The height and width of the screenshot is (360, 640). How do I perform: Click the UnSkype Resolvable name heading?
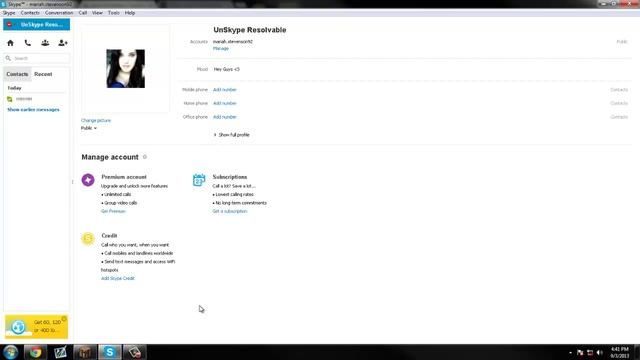250,30
